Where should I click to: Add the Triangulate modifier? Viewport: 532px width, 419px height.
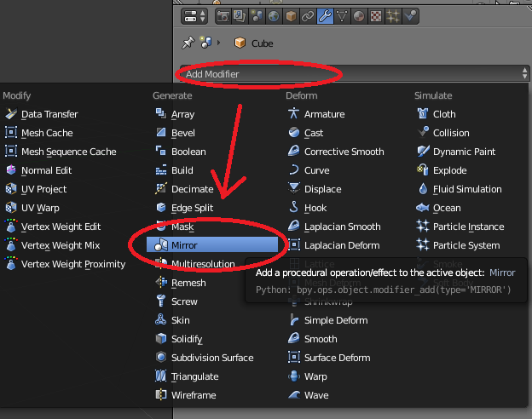point(187,376)
